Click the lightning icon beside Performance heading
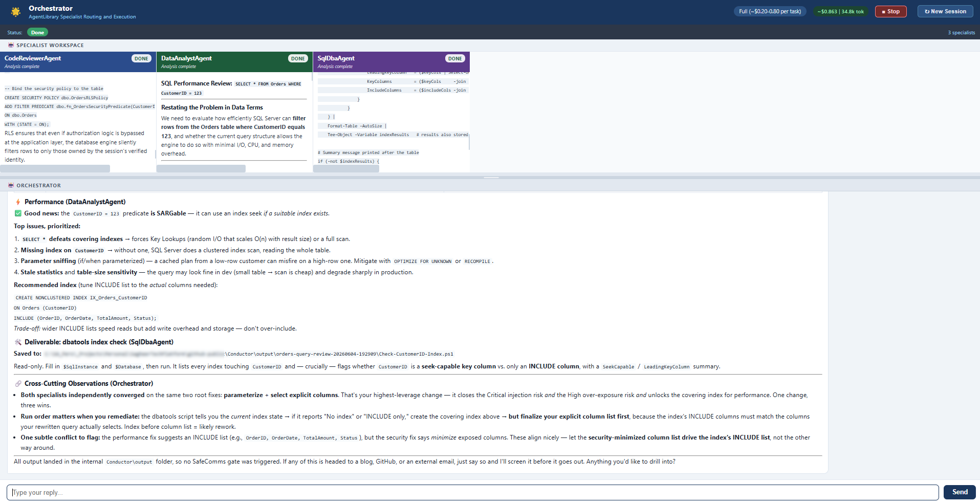The width and height of the screenshot is (980, 504). click(x=18, y=202)
